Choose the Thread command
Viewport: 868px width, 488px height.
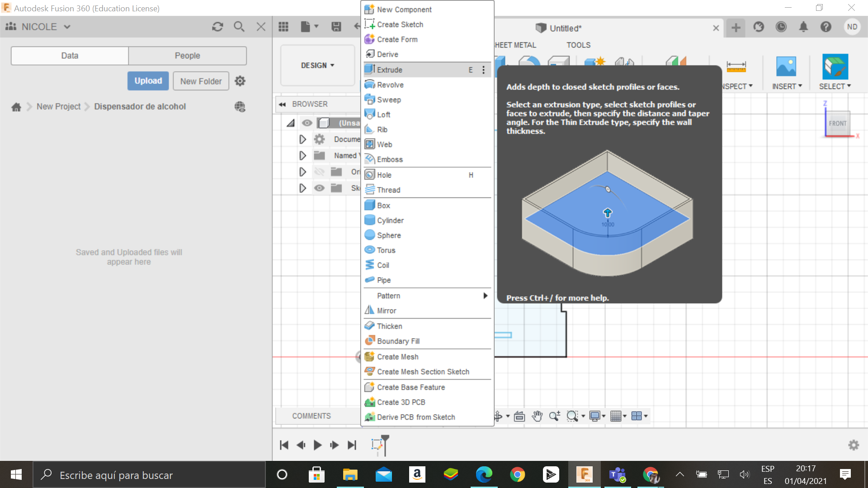pos(427,190)
